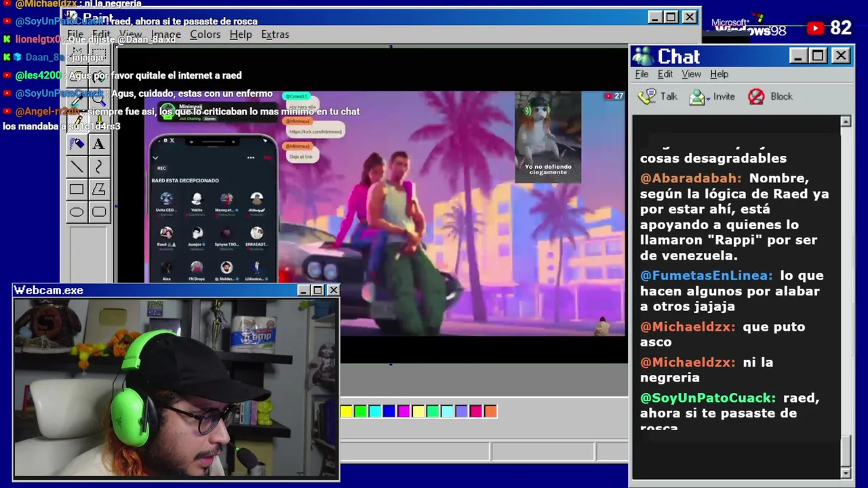This screenshot has width=868, height=488.
Task: Select the Magnifier tool in Paint
Action: point(98,99)
